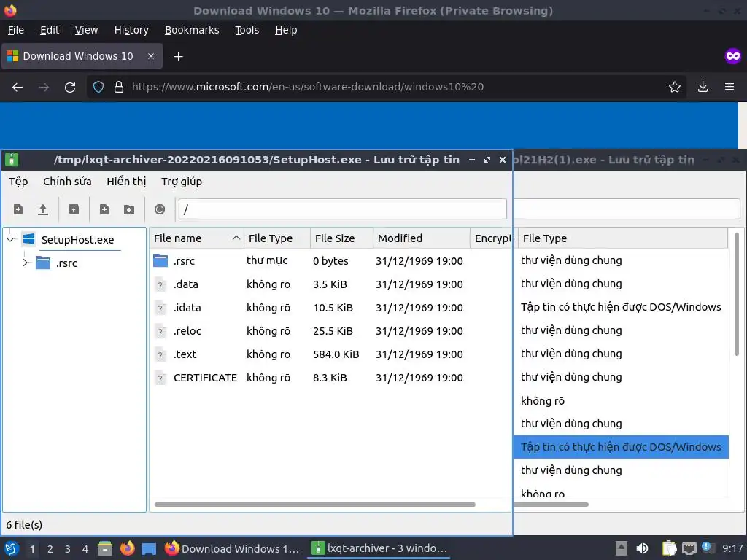Click the add folder toolbar icon
This screenshot has width=747, height=560.
(129, 209)
